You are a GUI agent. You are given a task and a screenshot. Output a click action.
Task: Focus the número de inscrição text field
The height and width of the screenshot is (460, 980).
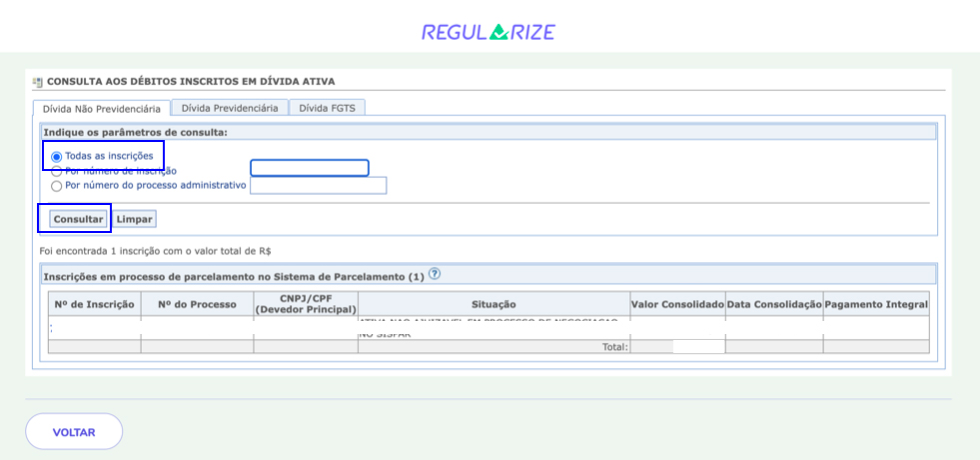pos(310,168)
